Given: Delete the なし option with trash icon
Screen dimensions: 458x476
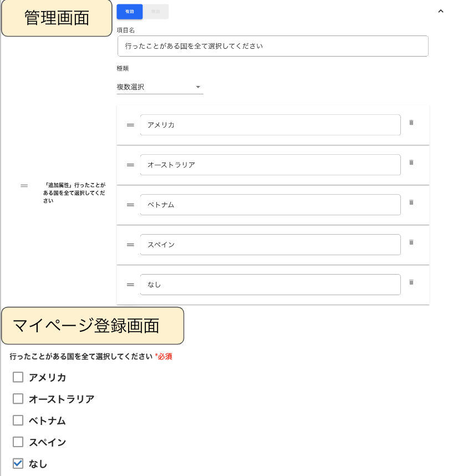Looking at the screenshot, I should pyautogui.click(x=411, y=282).
